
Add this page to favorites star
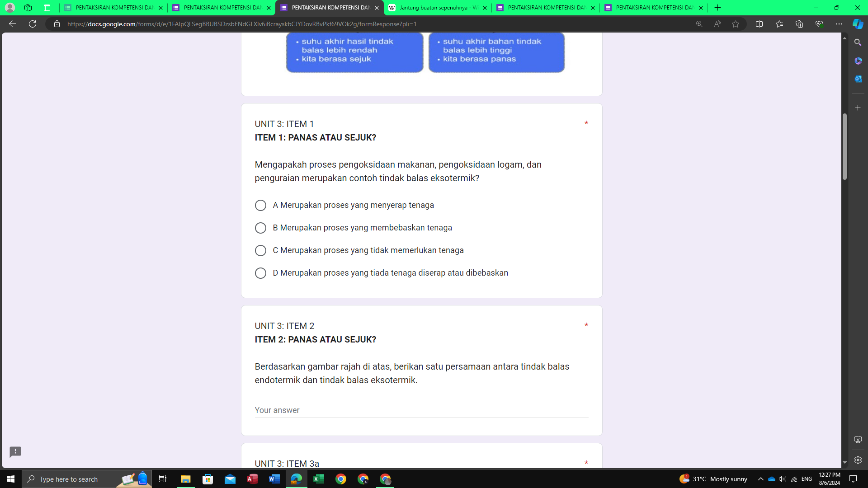(x=736, y=24)
